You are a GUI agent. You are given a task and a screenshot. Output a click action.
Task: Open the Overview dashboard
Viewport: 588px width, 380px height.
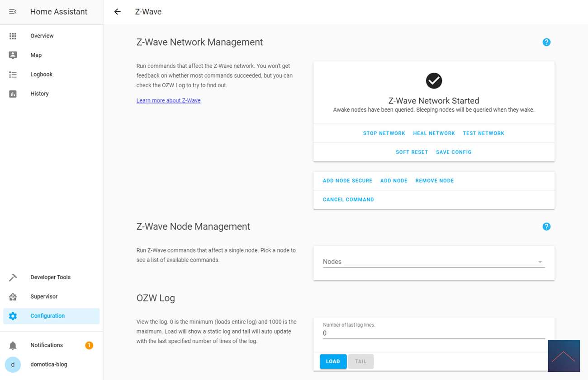click(x=42, y=36)
